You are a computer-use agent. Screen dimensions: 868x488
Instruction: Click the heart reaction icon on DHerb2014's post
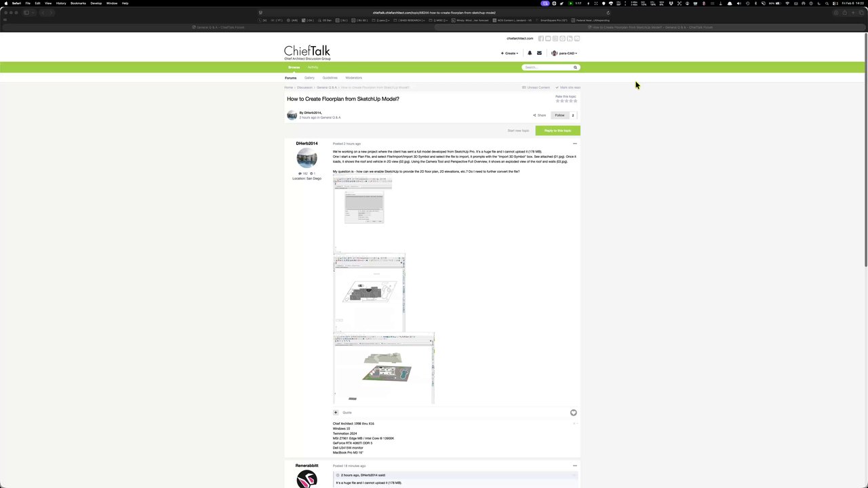point(573,412)
